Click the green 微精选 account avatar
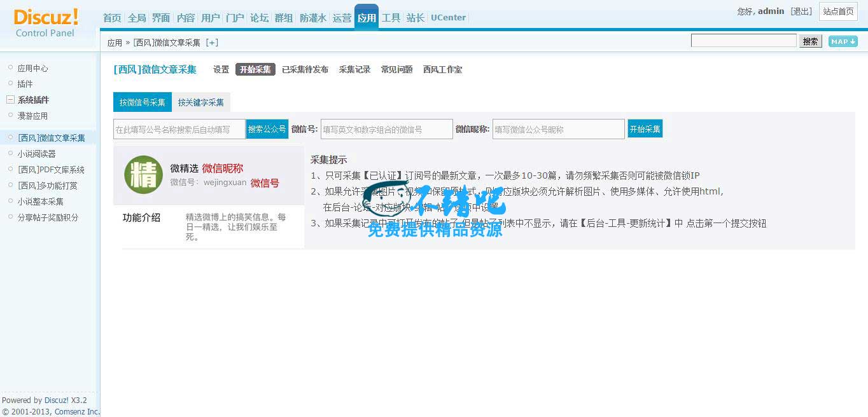 tap(143, 175)
